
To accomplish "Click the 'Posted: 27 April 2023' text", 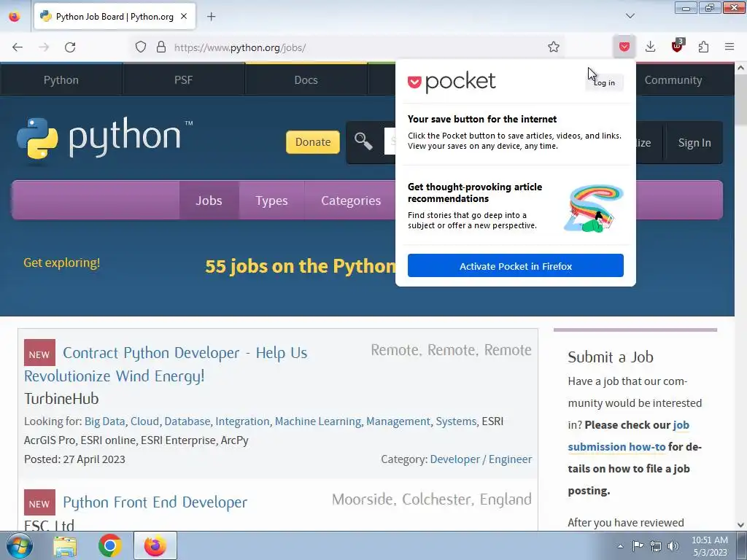I will pyautogui.click(x=75, y=459).
